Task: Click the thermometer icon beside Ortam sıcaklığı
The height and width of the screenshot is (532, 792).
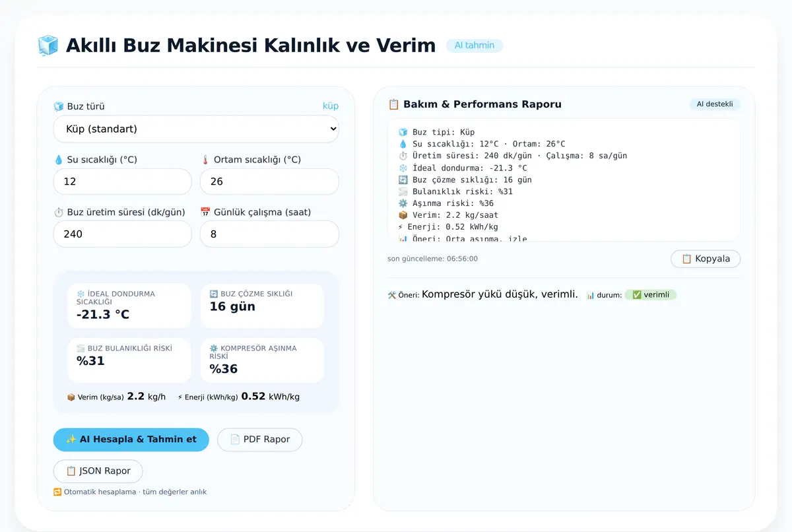Action: pos(205,160)
